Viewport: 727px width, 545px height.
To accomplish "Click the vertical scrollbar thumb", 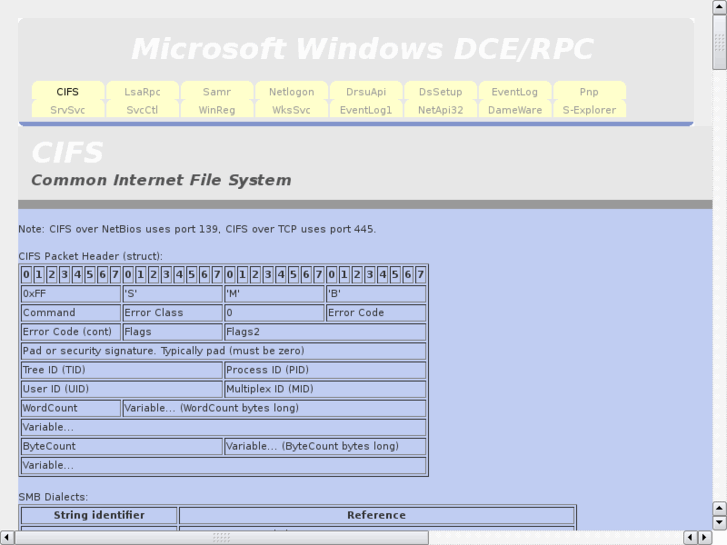I will tap(720, 42).
